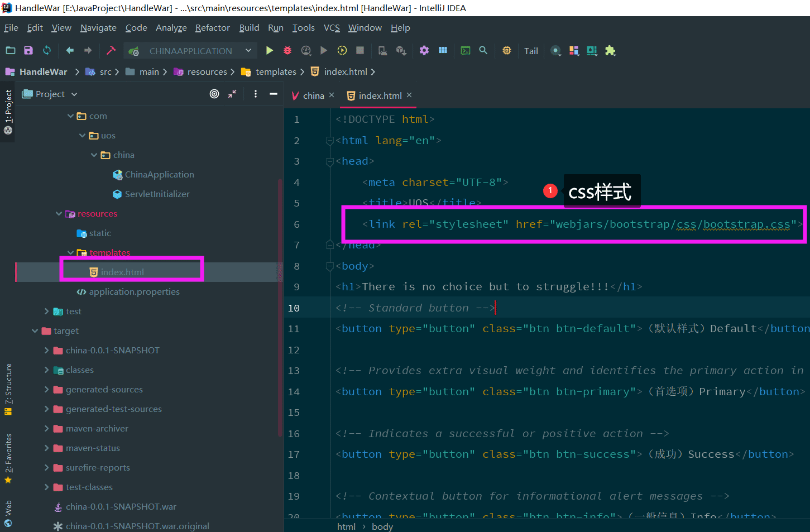Expand the test folder
The height and width of the screenshot is (532, 810).
pos(47,311)
